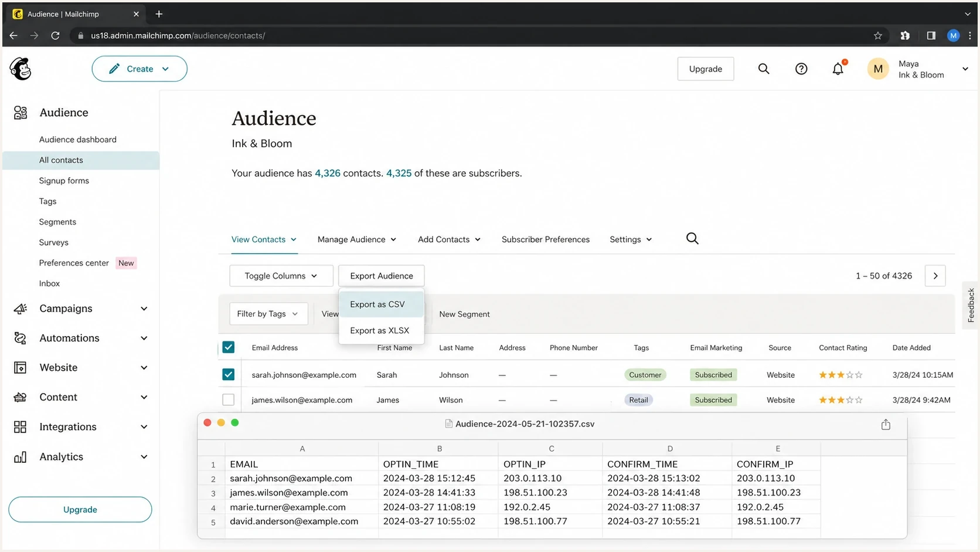The width and height of the screenshot is (980, 552).
Task: Open the header search icon
Action: coord(764,69)
